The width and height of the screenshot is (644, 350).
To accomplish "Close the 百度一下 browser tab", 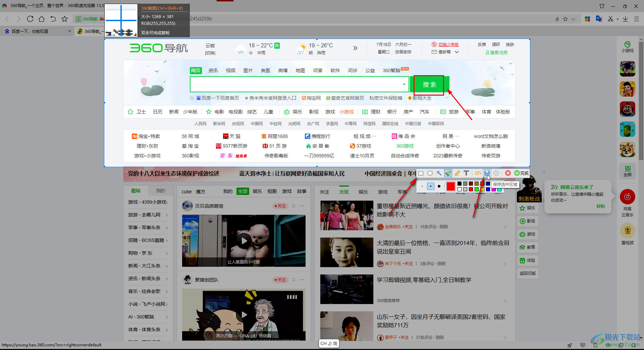I will [69, 31].
